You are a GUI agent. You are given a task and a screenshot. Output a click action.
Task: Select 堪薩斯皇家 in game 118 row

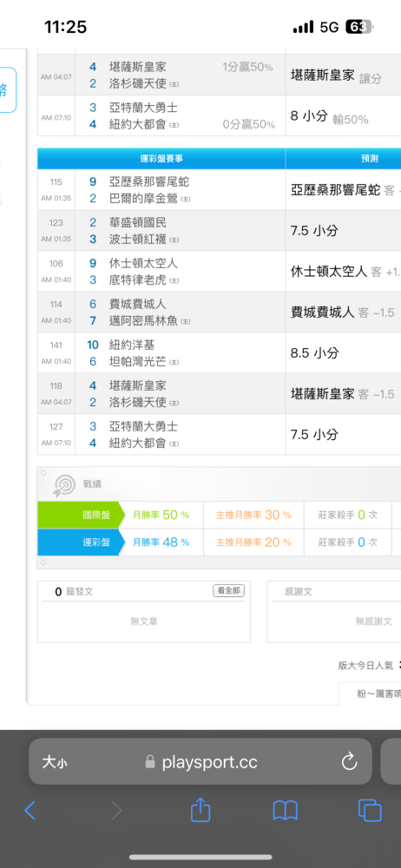pyautogui.click(x=138, y=386)
